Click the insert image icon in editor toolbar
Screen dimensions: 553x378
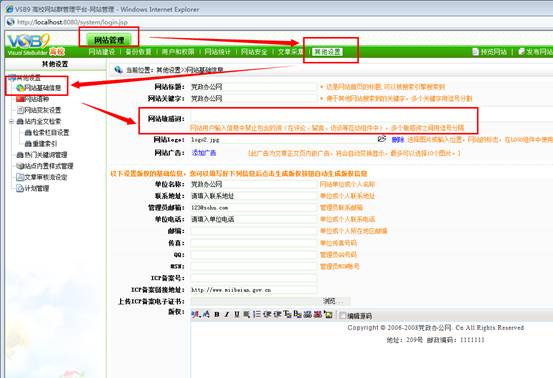coord(328,314)
